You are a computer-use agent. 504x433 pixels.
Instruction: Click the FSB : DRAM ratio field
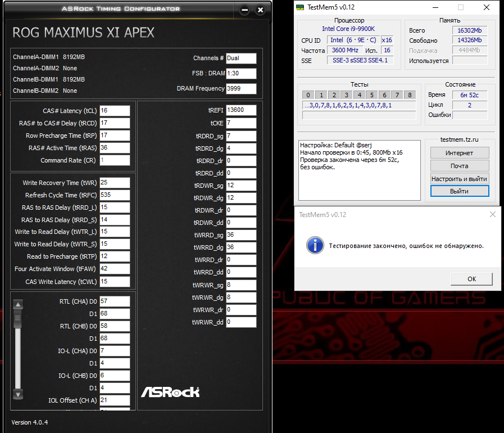click(241, 73)
